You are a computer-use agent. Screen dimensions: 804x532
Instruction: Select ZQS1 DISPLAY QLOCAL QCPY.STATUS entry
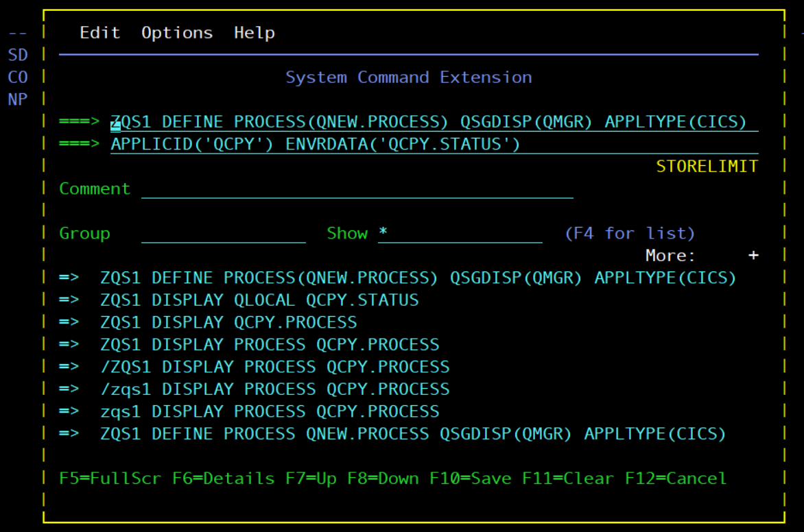click(259, 300)
